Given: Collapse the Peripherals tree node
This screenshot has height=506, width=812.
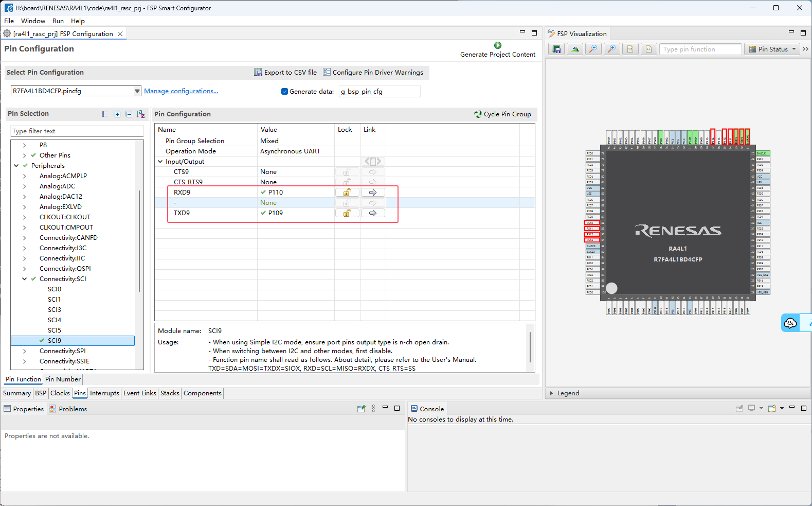Looking at the screenshot, I should coord(16,166).
